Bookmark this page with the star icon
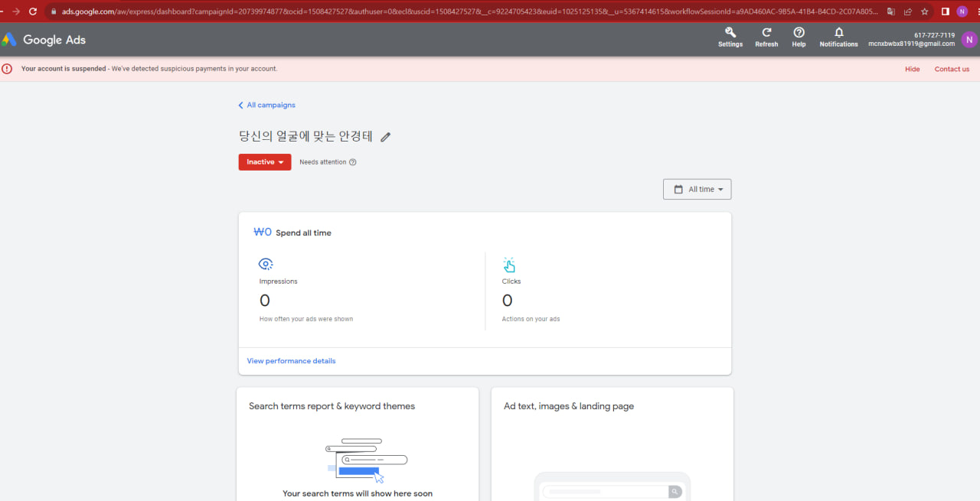Viewport: 980px width, 501px height. [x=925, y=11]
